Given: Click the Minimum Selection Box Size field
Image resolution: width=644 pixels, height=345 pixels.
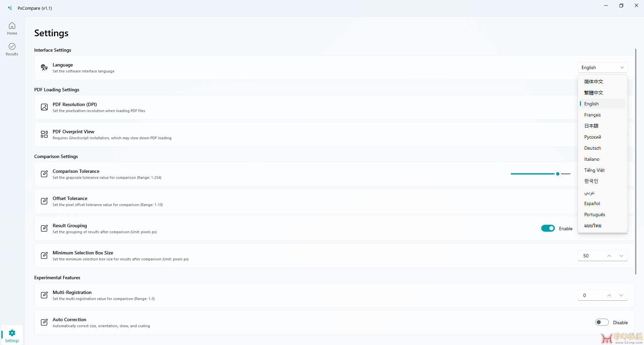Looking at the screenshot, I should click(592, 256).
